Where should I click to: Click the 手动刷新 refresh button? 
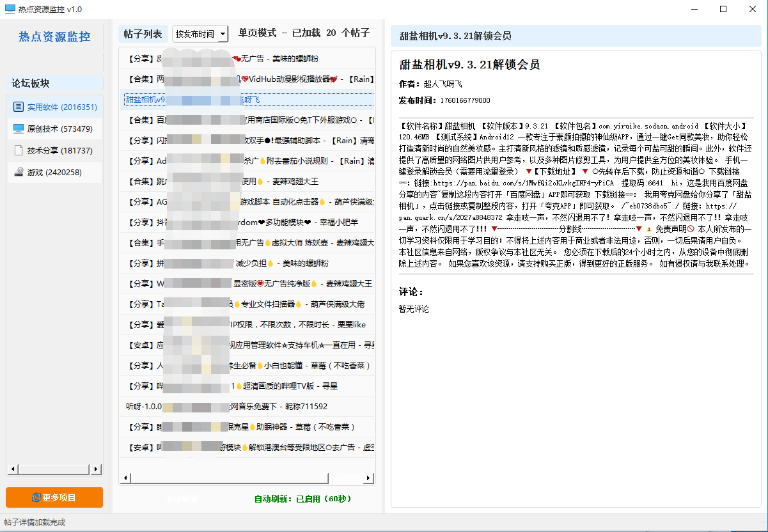pos(181,499)
